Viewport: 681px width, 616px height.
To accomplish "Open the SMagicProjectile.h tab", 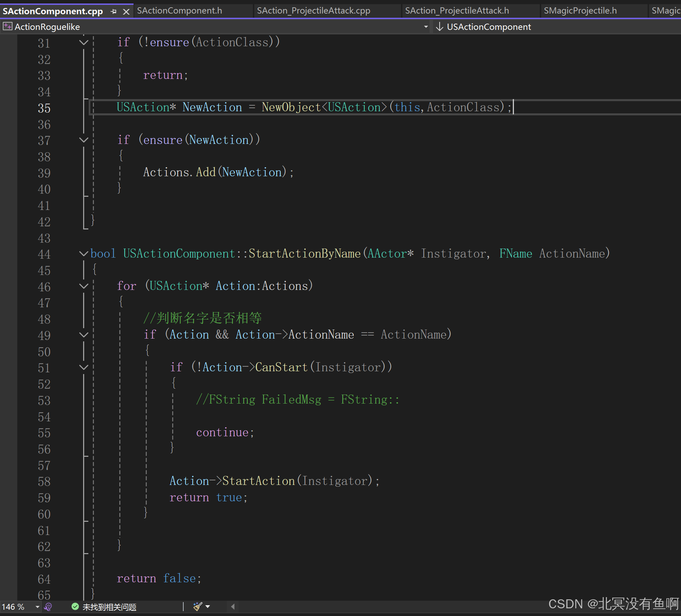I will pos(580,11).
